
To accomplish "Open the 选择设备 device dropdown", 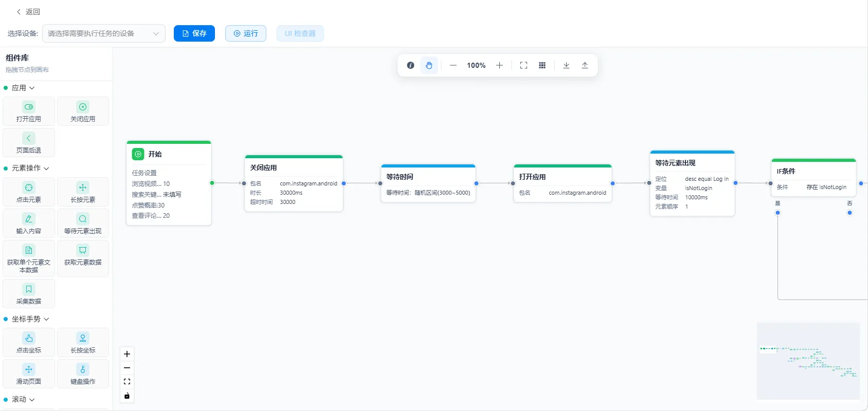I will pos(104,33).
